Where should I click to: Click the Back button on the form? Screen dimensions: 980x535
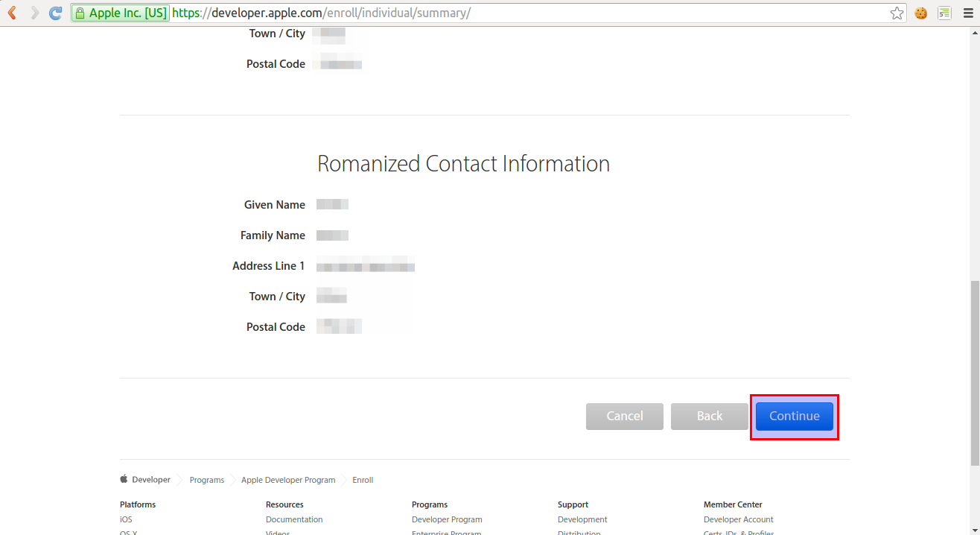[x=709, y=416]
